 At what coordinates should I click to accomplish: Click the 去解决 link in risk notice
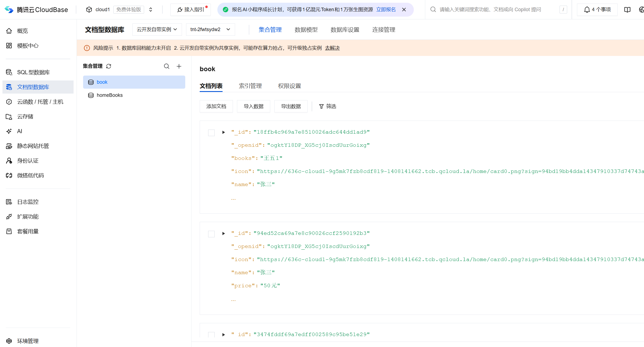tap(332, 48)
